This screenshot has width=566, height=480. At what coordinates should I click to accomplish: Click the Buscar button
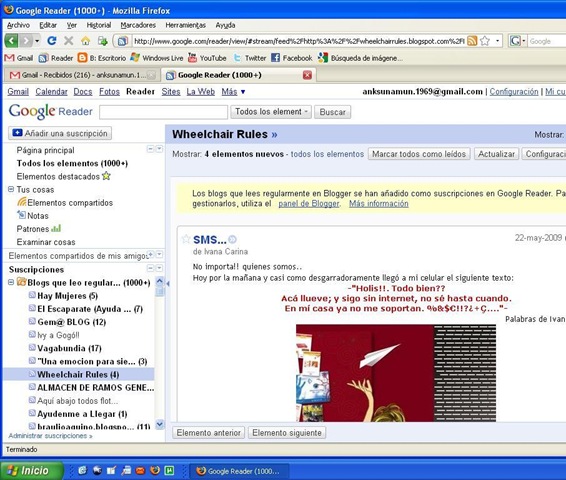click(x=332, y=112)
